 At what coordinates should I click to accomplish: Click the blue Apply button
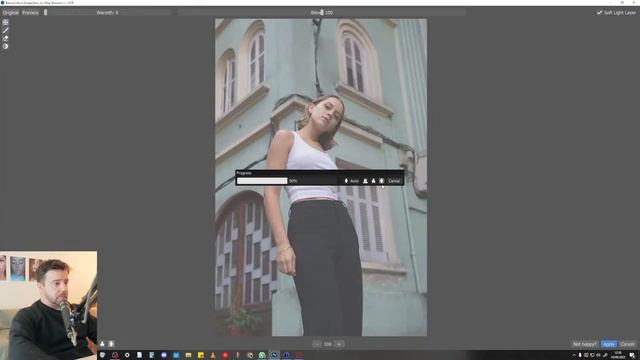(609, 344)
